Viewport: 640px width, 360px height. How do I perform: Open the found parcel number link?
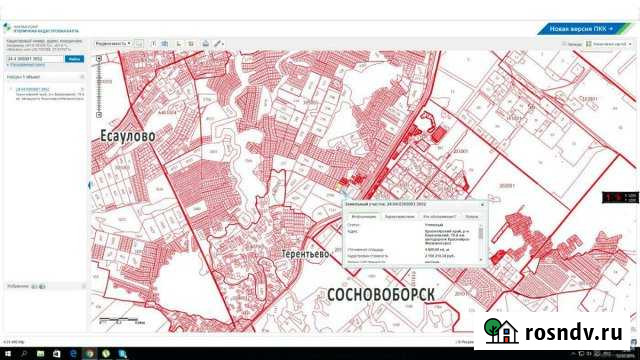click(32, 89)
